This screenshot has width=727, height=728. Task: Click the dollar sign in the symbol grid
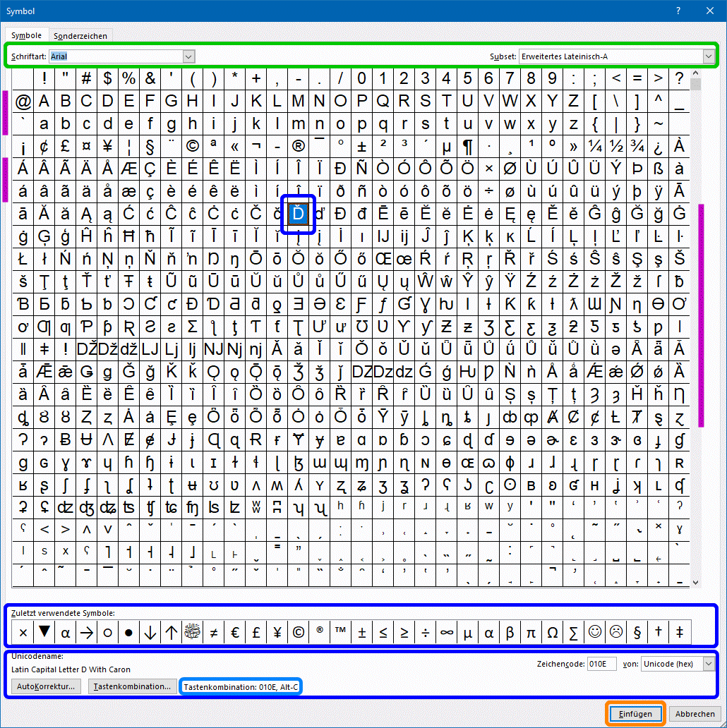[x=107, y=78]
